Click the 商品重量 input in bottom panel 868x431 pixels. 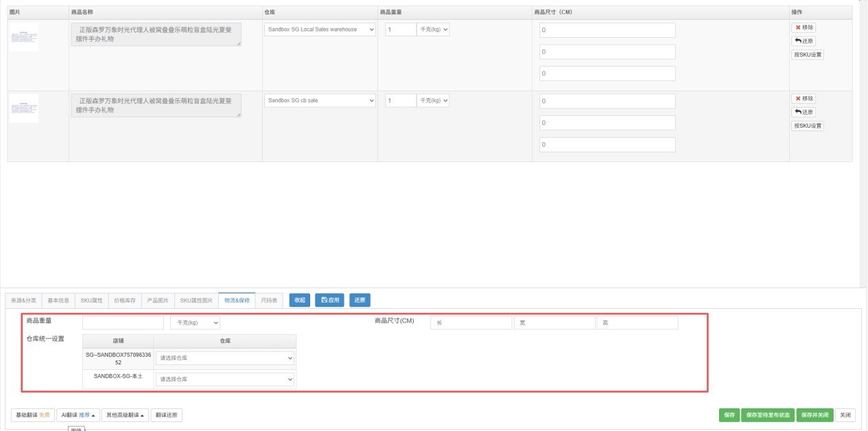[124, 323]
